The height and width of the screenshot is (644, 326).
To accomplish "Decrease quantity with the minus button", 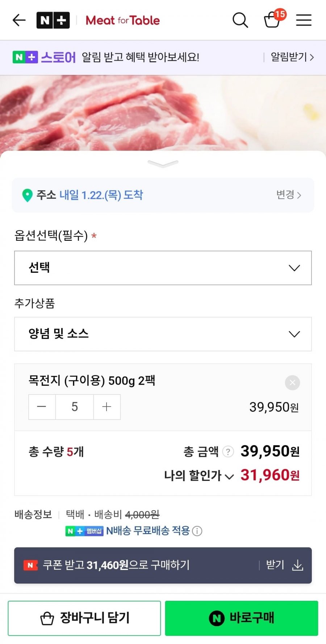I will (x=42, y=407).
